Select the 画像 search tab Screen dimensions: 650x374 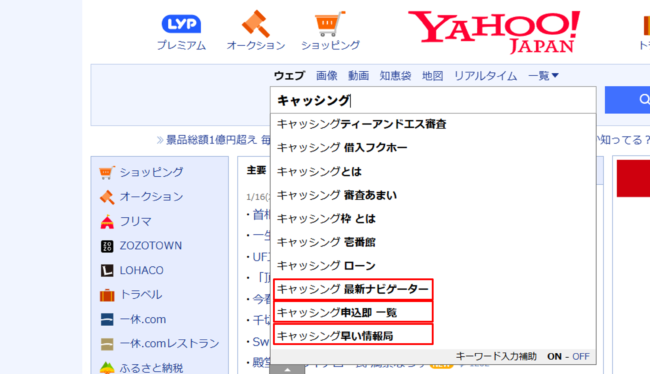pyautogui.click(x=327, y=76)
